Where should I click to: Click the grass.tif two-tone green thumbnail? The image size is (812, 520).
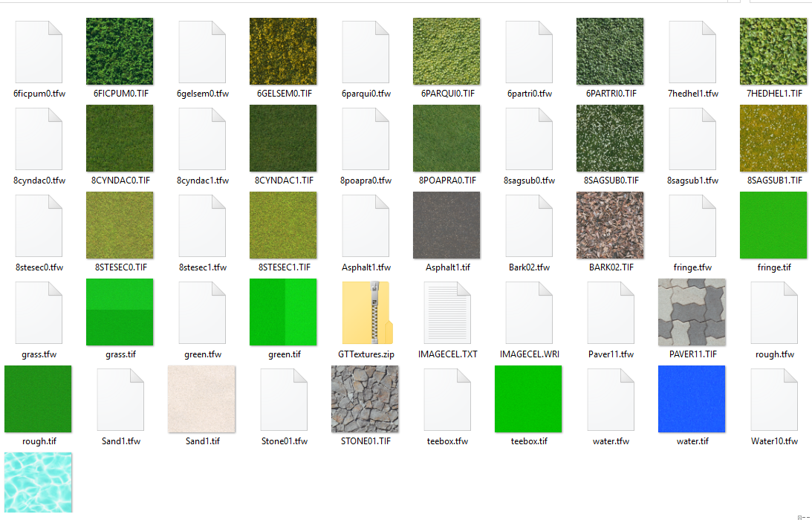pos(120,312)
